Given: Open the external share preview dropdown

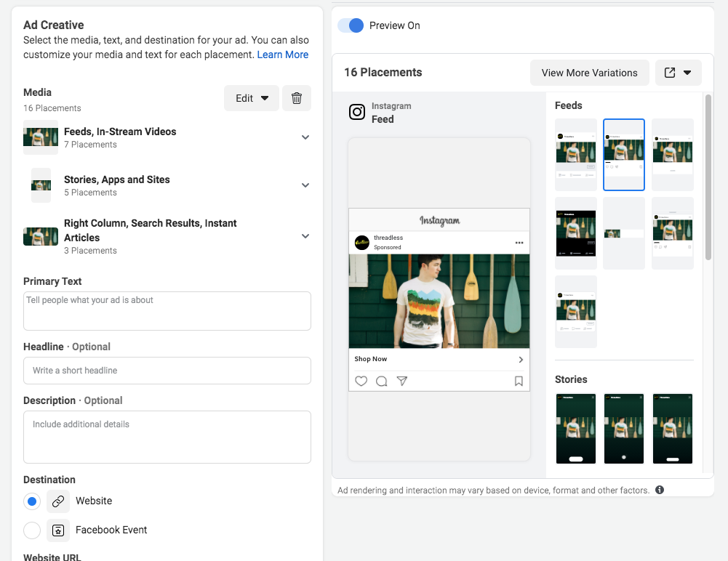Looking at the screenshot, I should [678, 73].
